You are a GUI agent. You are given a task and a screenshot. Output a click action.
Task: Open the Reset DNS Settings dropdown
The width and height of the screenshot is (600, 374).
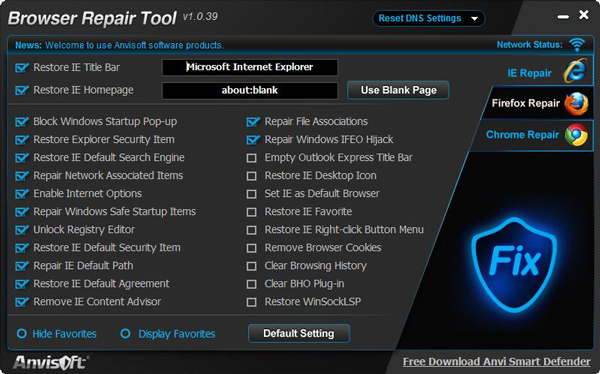click(429, 18)
